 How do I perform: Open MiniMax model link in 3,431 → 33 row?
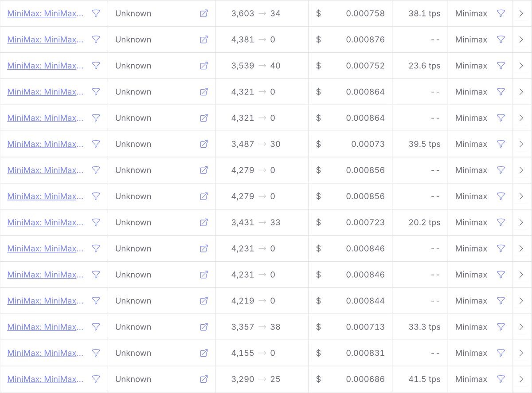pos(45,222)
